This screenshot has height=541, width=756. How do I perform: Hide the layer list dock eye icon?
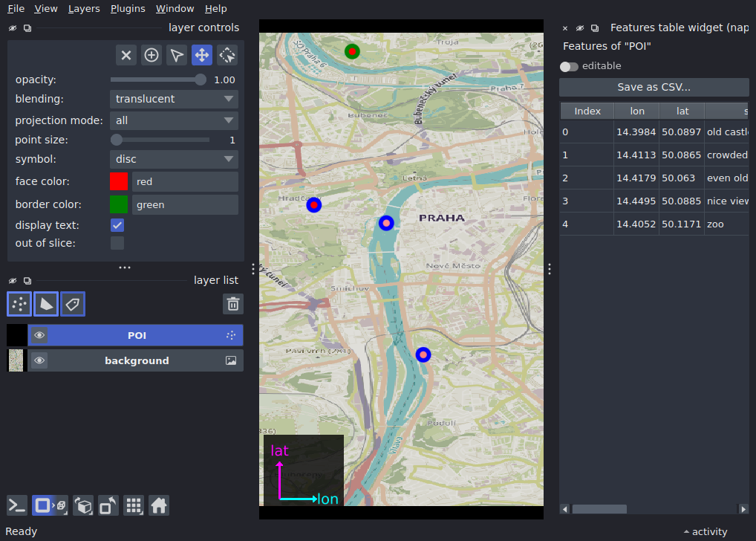coord(13,281)
